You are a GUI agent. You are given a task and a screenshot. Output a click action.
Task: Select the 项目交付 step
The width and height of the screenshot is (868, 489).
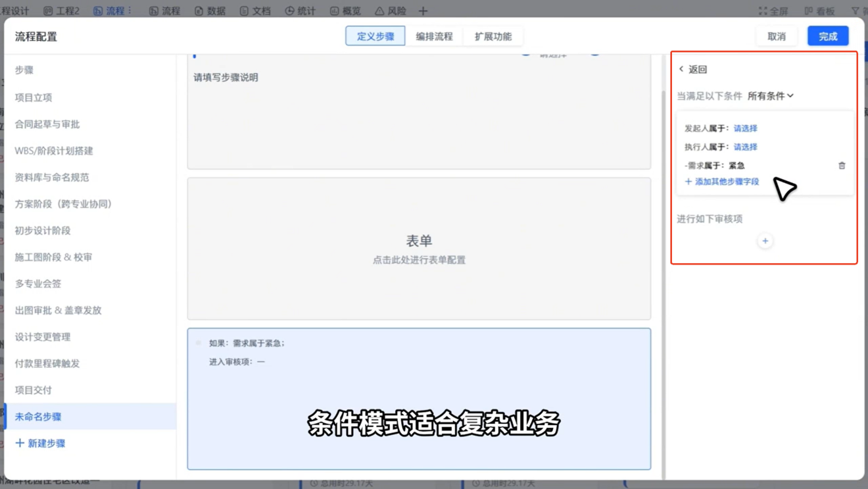[90, 390]
